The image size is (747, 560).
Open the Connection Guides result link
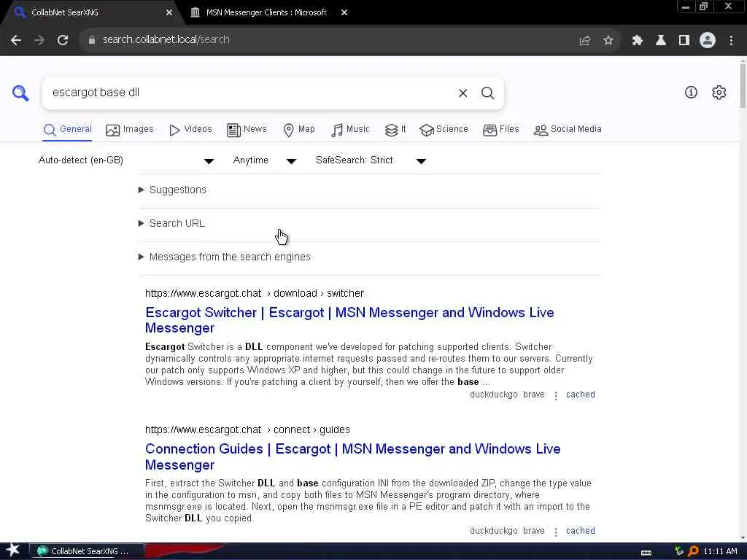pos(352,456)
